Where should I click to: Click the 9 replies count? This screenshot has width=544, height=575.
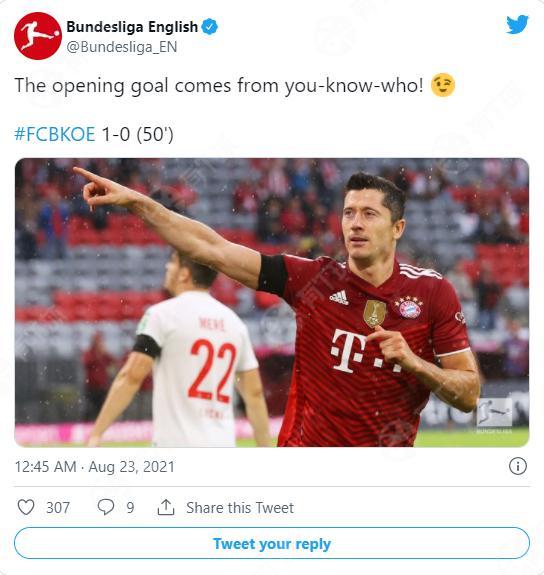click(x=130, y=508)
